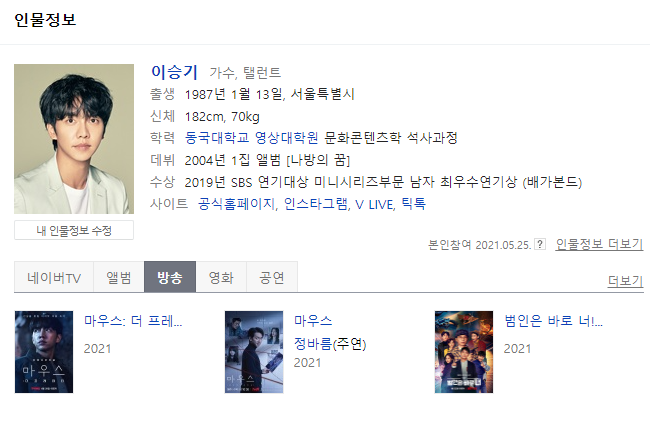Viewport: 650px width, 423px height.
Task: Click the 정바름 character link
Action: 313,343
